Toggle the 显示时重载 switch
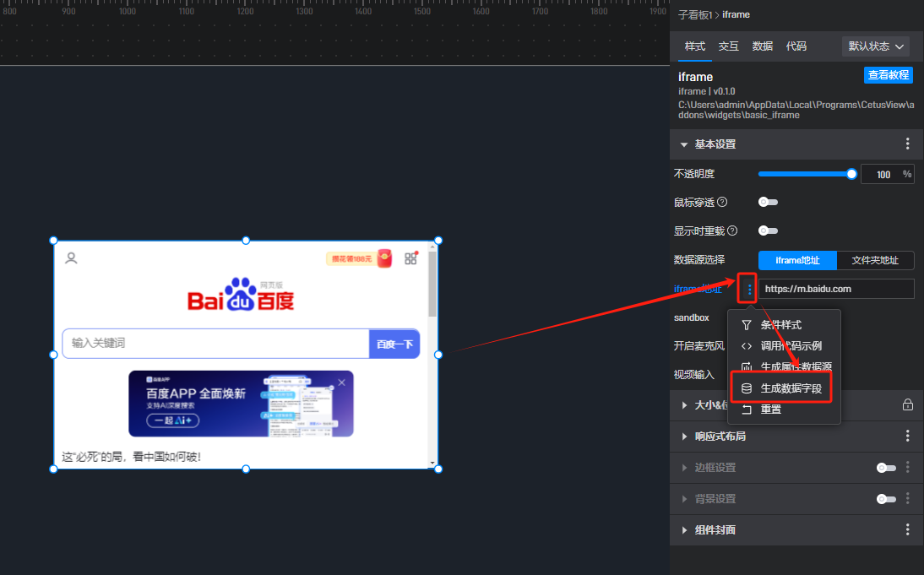The width and height of the screenshot is (924, 575). coord(768,231)
